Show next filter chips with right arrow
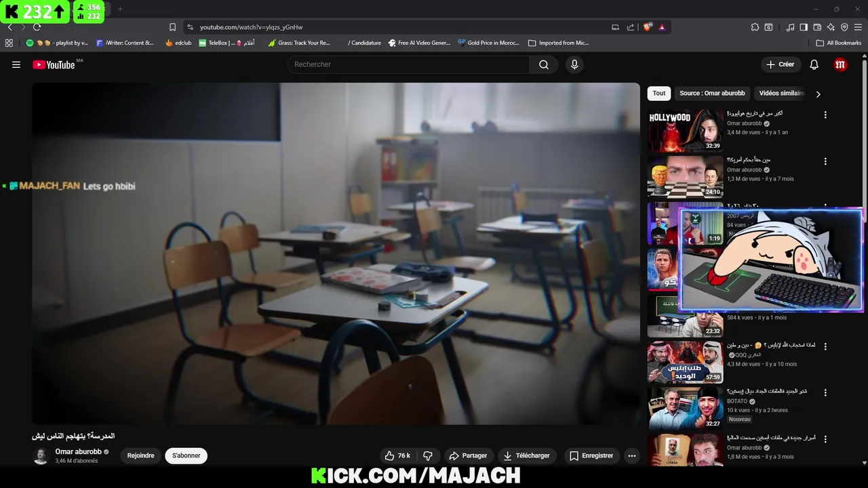Screen dimensions: 868x488 click(x=818, y=94)
